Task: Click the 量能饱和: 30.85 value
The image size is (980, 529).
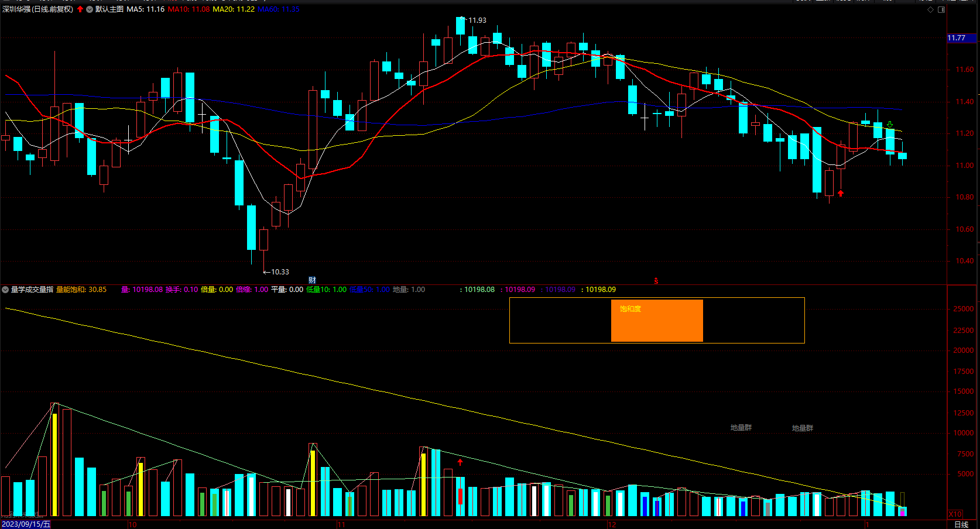Action: [x=81, y=290]
